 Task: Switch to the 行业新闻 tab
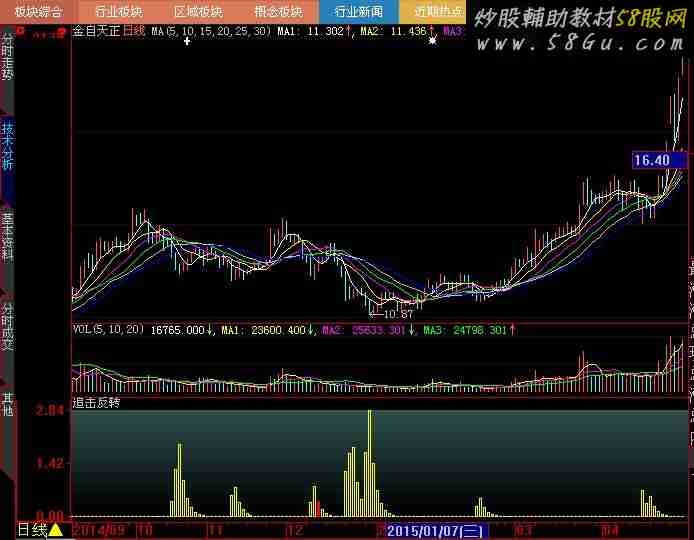[x=359, y=12]
